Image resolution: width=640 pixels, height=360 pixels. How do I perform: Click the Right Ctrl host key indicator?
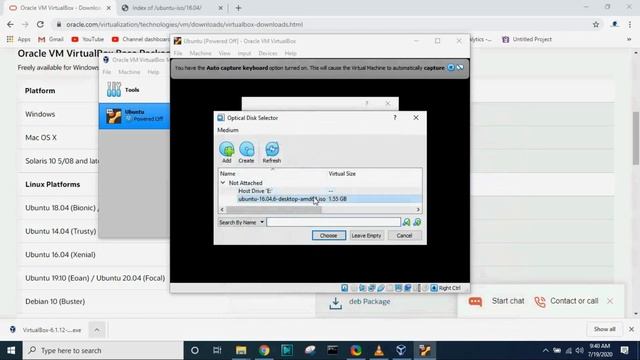pyautogui.click(x=445, y=288)
